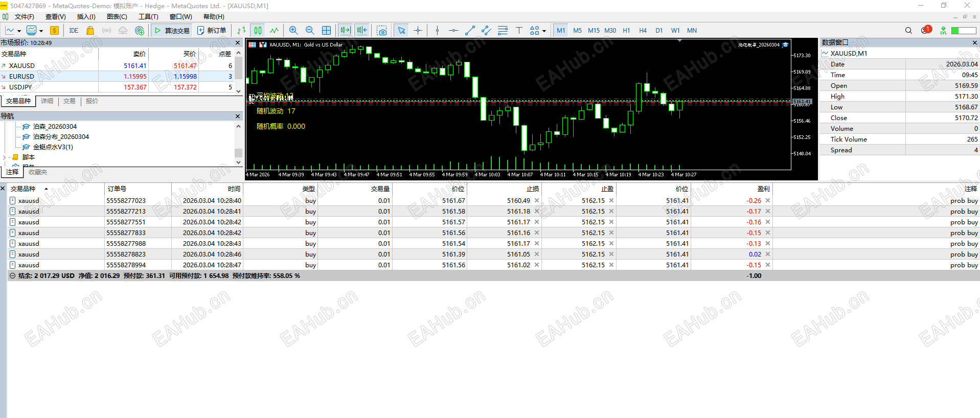Close the 数据窗口 Data Window panel
This screenshot has height=418, width=980.
pos(974,42)
